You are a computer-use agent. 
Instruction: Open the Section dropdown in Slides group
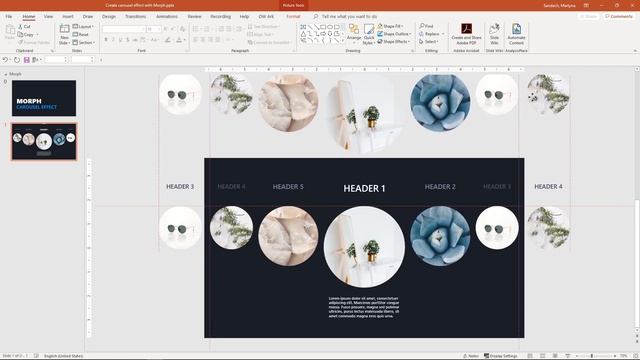click(x=84, y=42)
